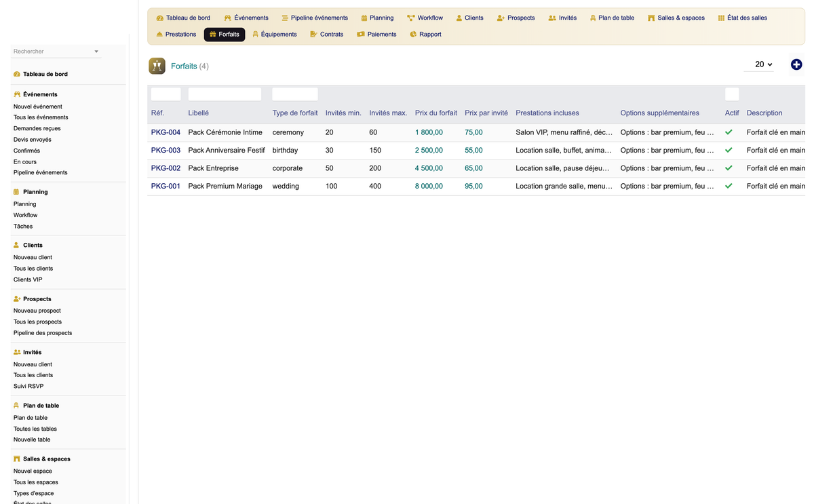Click the Actif column filter box
The height and width of the screenshot is (504, 814).
(x=732, y=94)
